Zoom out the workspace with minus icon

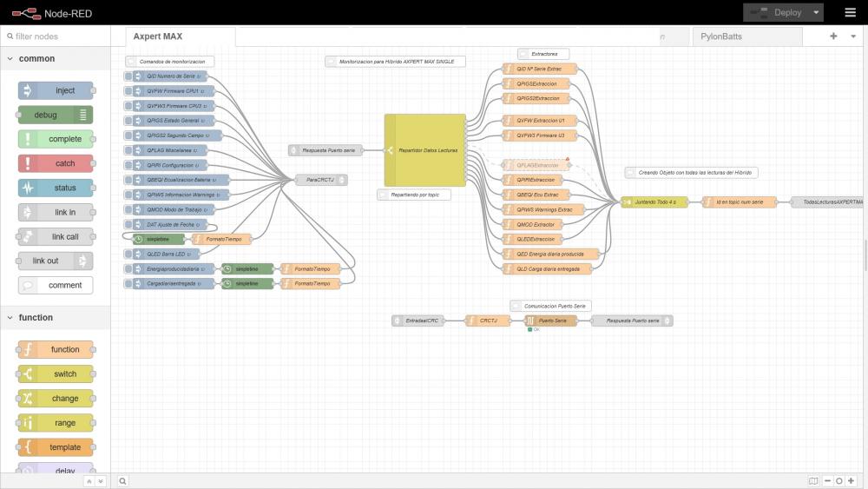point(827,480)
